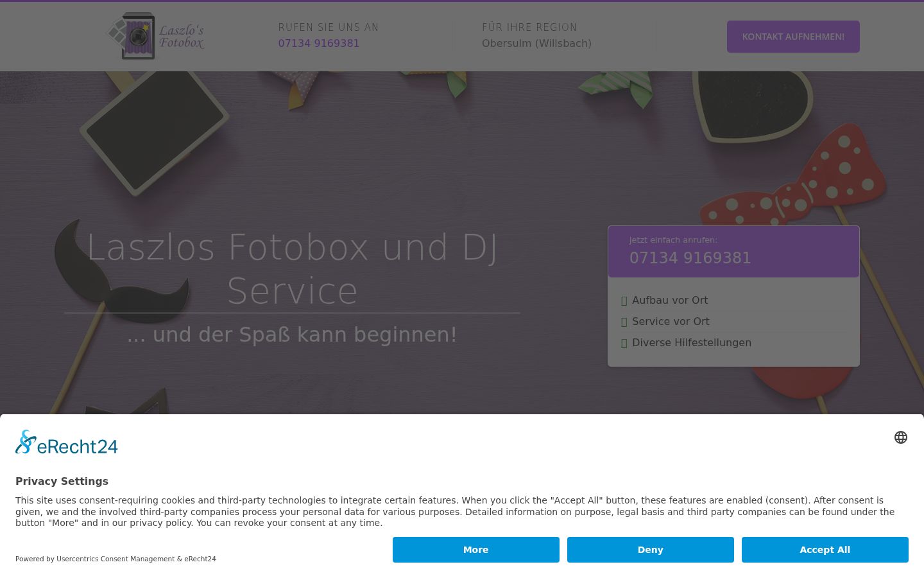Accept all cookies
Viewport: 924px width, 578px height.
[x=825, y=550]
